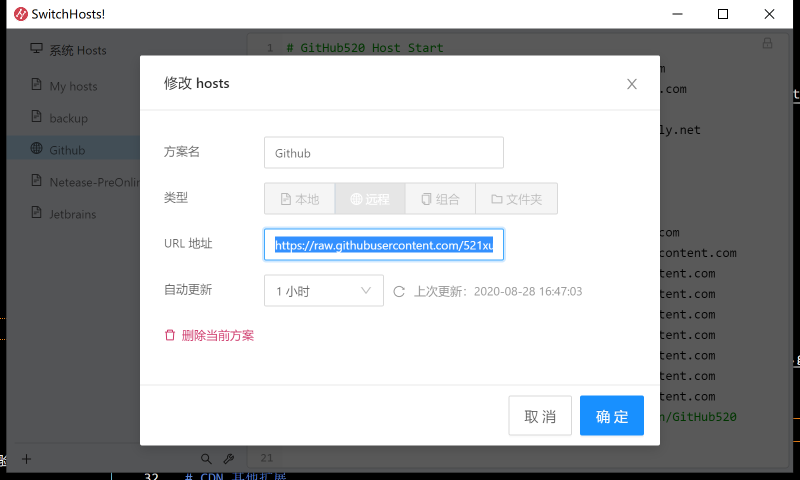This screenshot has width=800, height=480.
Task: Select the 文件夹 type option
Action: (x=516, y=199)
